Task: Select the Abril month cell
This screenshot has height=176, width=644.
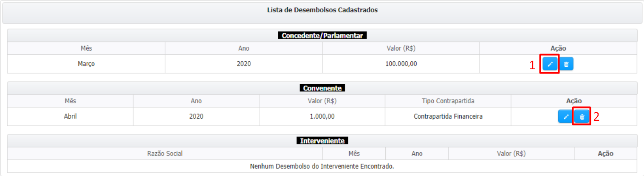Action: [70, 116]
